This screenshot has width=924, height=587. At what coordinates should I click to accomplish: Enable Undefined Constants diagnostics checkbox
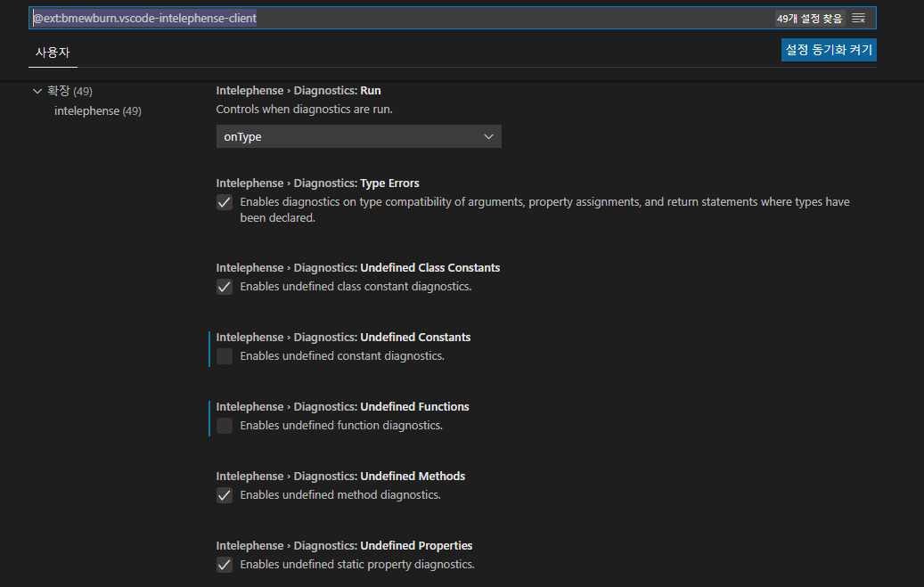[225, 356]
